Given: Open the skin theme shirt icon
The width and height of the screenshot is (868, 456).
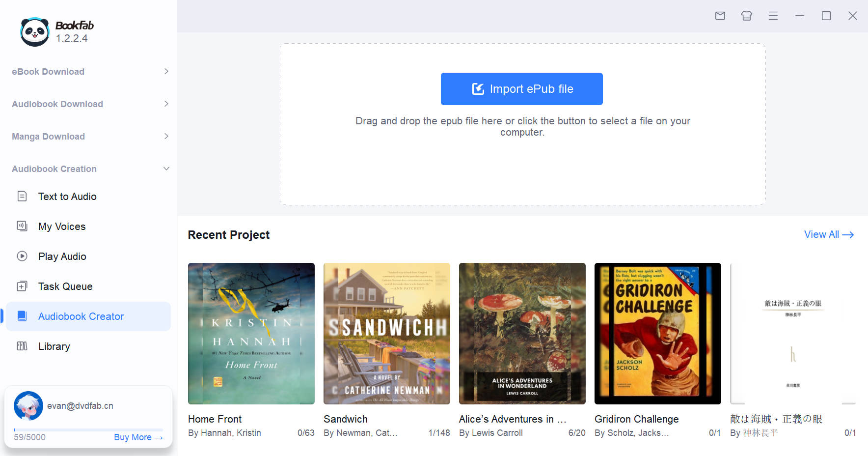Looking at the screenshot, I should [x=746, y=16].
